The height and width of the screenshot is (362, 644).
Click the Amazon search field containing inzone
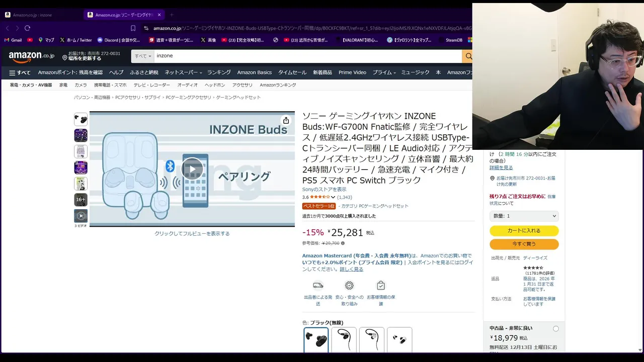pos(307,56)
